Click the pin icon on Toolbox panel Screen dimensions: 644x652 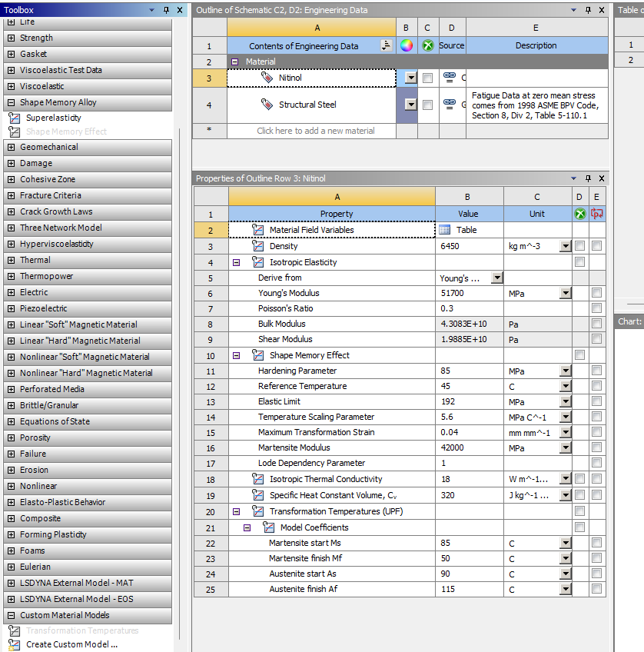[x=167, y=10]
